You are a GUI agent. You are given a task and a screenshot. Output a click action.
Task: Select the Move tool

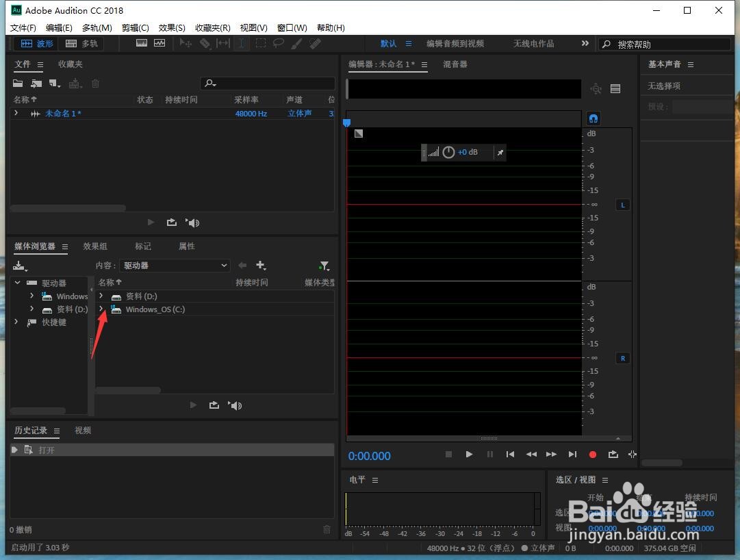pos(186,43)
